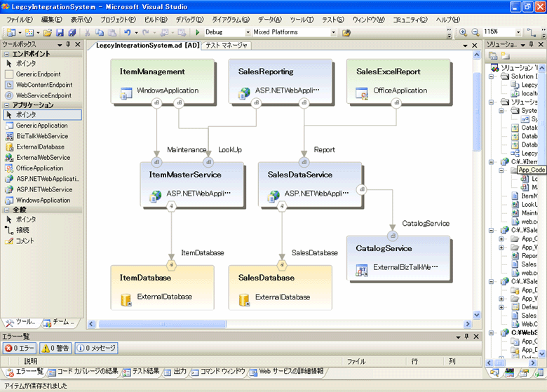
Task: Collapse エンドポイント toolbox section
Action: (x=7, y=54)
